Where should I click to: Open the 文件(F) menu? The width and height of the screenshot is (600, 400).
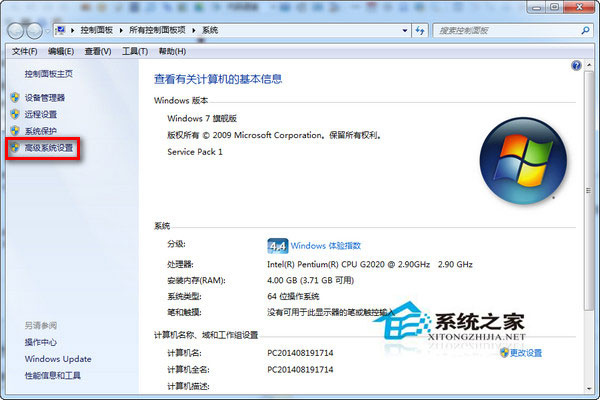tap(24, 51)
